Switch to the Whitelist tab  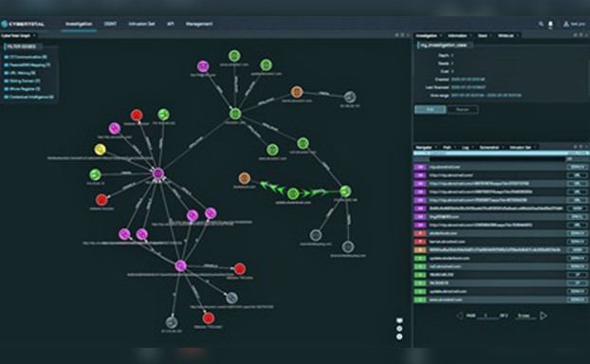[x=507, y=36]
